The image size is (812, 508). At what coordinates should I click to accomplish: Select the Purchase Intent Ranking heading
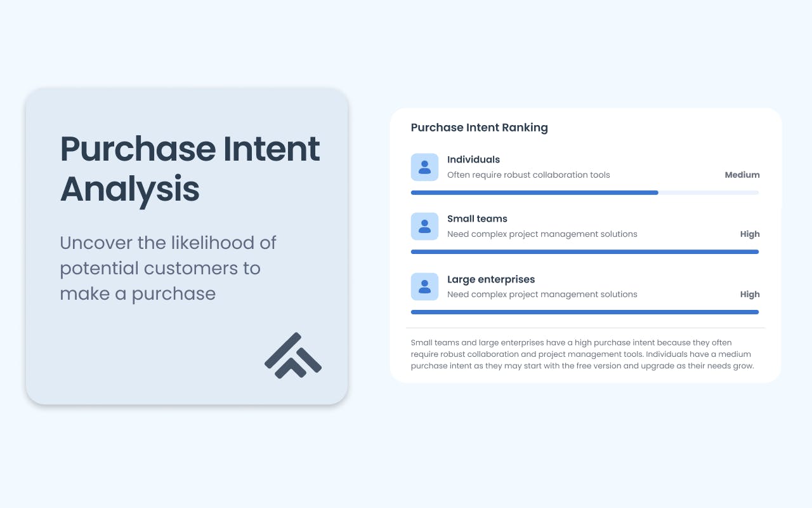[x=480, y=128]
